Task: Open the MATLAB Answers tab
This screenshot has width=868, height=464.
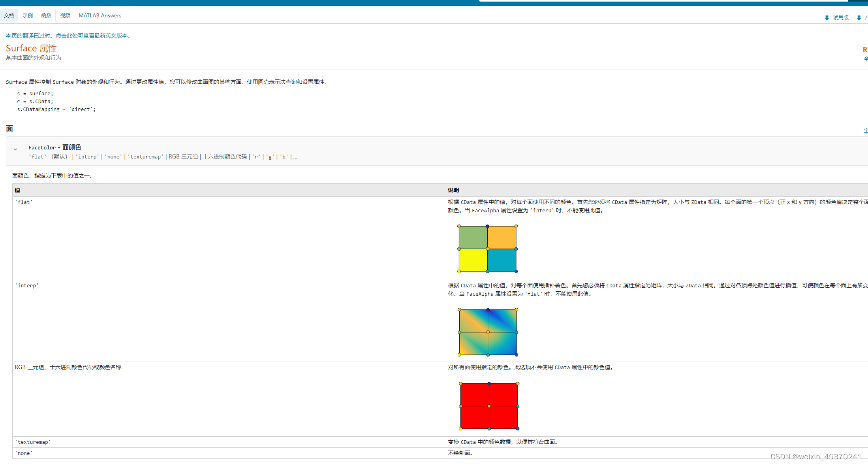Action: pyautogui.click(x=100, y=15)
